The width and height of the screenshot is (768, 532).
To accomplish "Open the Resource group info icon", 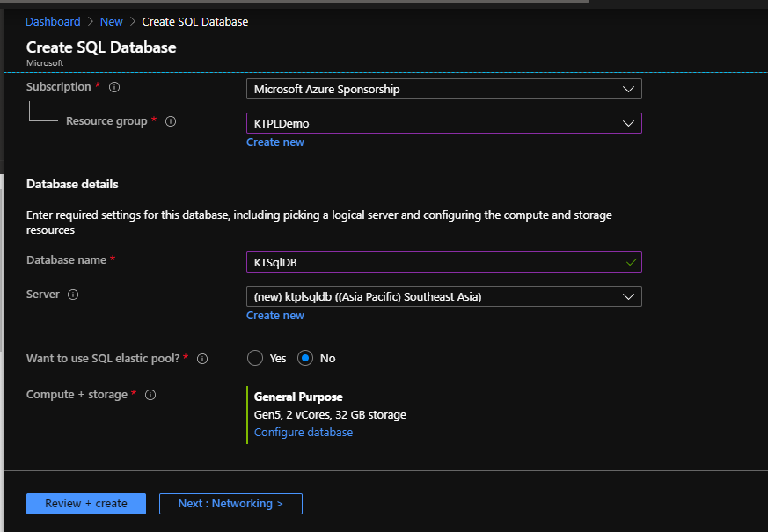I will (171, 121).
